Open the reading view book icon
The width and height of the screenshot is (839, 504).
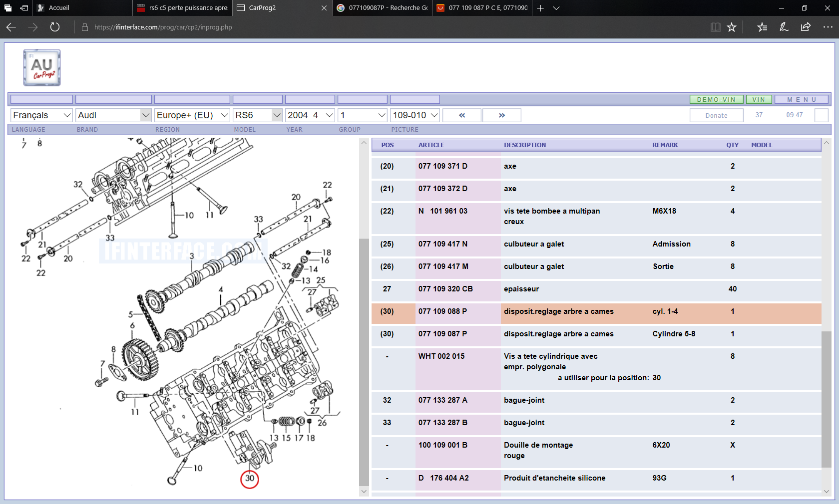pyautogui.click(x=715, y=27)
